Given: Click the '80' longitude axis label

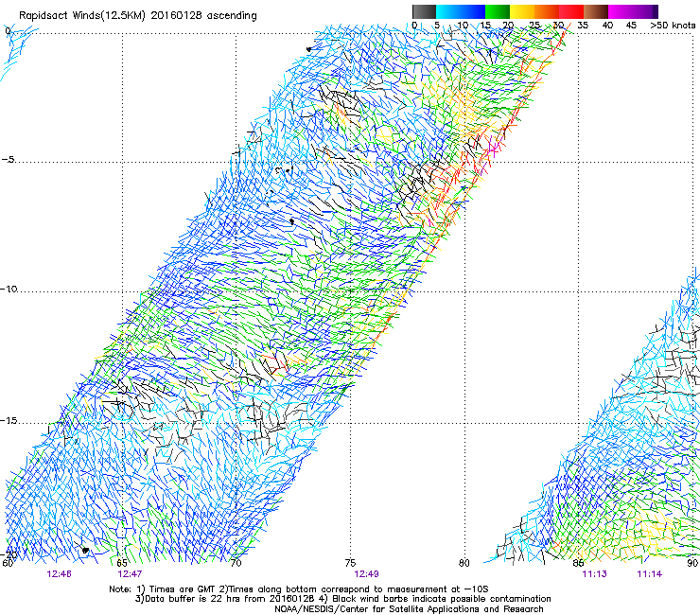Looking at the screenshot, I should (x=464, y=563).
